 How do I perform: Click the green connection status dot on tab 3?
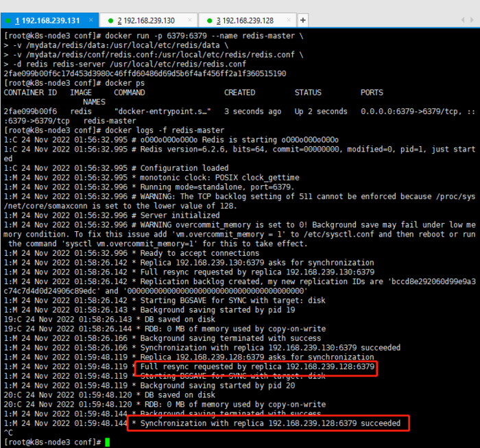tap(210, 21)
